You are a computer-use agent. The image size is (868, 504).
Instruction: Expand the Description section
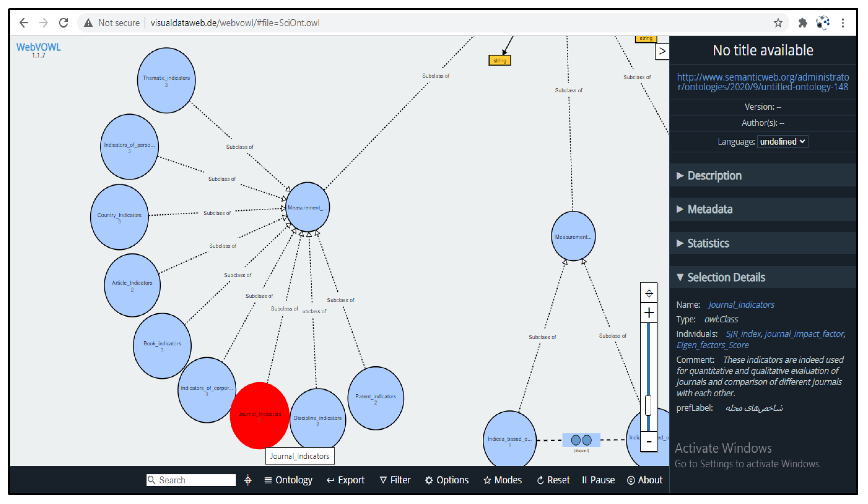click(714, 176)
